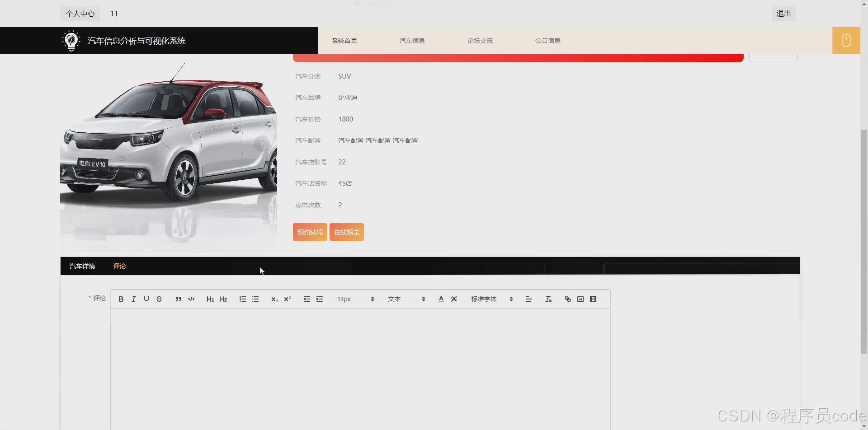This screenshot has height=430, width=868.
Task: Open text background color picker
Action: [453, 299]
